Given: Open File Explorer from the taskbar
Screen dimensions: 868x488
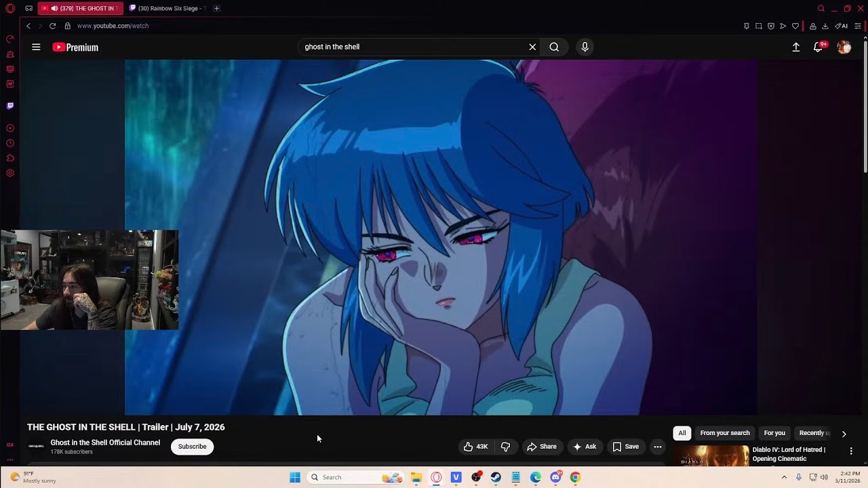Looking at the screenshot, I should (x=416, y=477).
